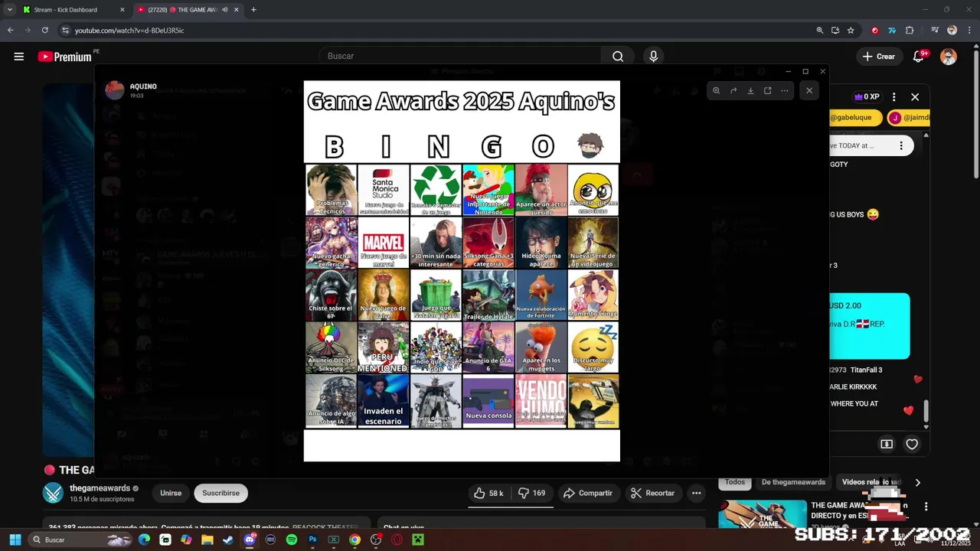Like the video with 58 k likes

[x=488, y=493]
